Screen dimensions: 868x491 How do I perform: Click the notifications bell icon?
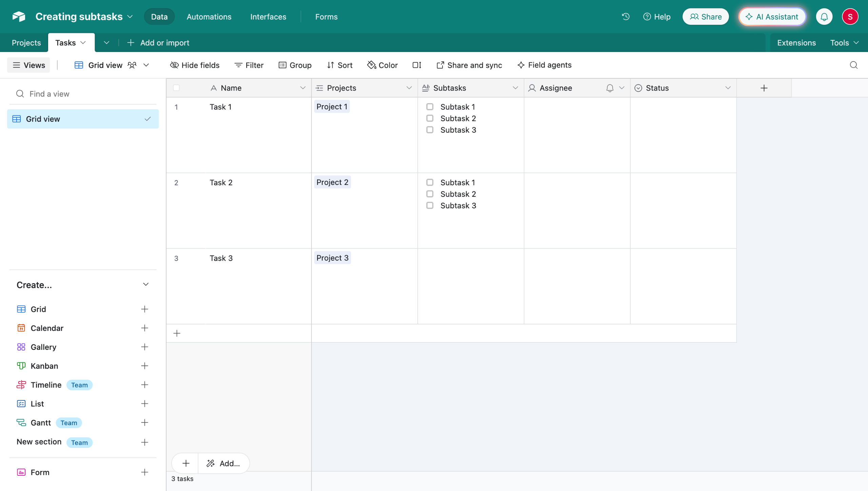824,17
